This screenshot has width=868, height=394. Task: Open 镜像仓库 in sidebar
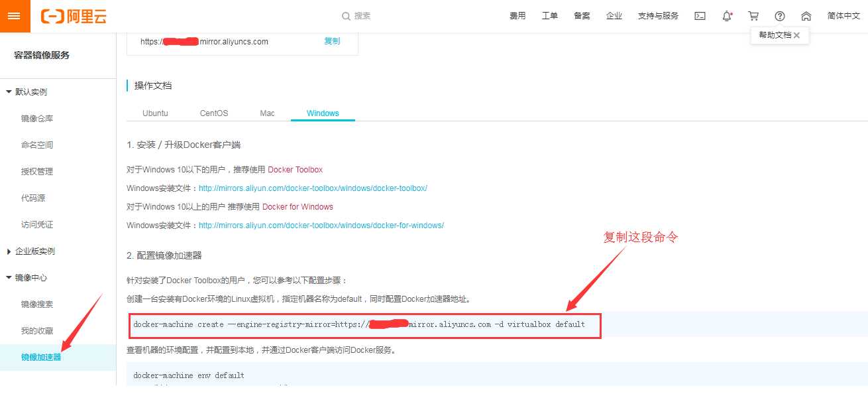(37, 118)
